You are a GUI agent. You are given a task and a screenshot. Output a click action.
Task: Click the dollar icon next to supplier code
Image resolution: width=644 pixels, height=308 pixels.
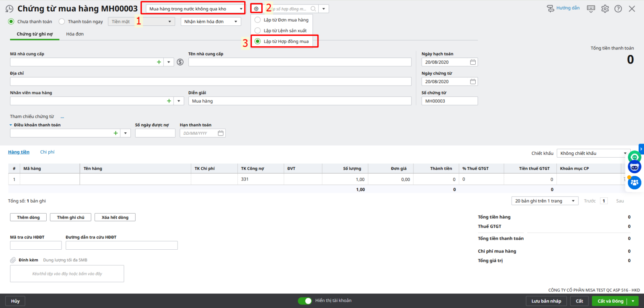180,62
